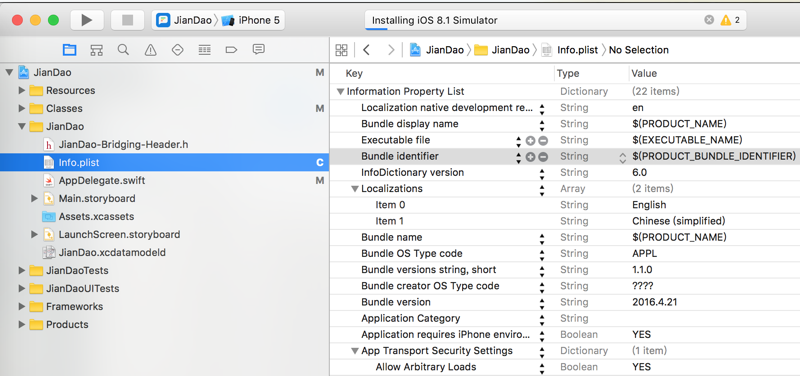Image resolution: width=800 pixels, height=376 pixels.
Task: Select Info.plist in the navigator
Action: (164, 163)
